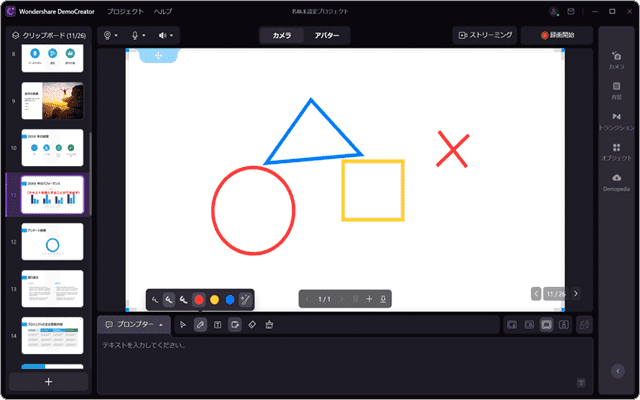The width and height of the screenshot is (640, 400).
Task: Add a new clip with plus button
Action: click(x=49, y=382)
